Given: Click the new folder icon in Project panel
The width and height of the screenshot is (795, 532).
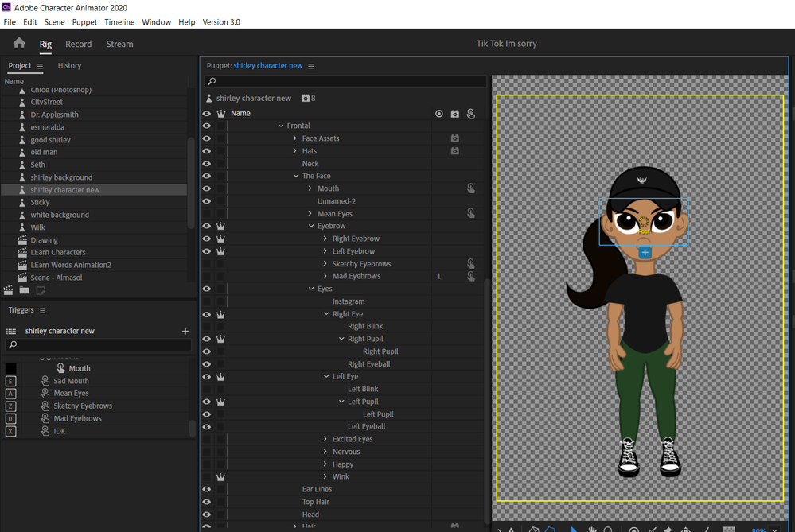Looking at the screenshot, I should 25,291.
